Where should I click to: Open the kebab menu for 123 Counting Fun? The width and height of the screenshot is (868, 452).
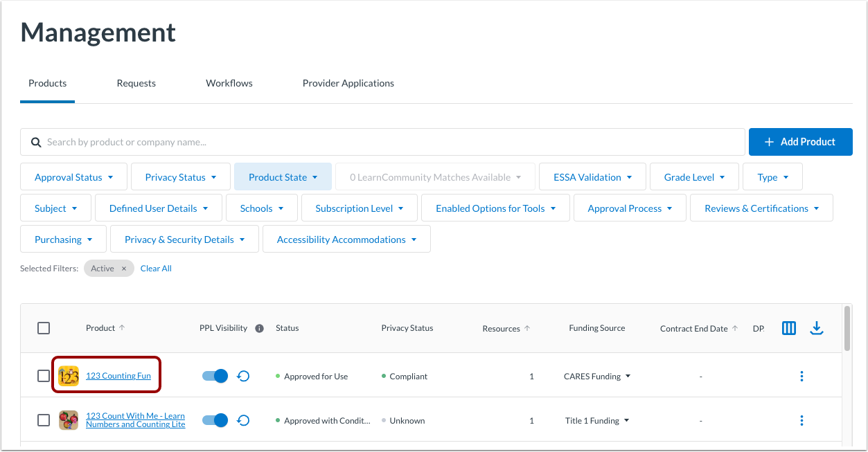tap(801, 376)
